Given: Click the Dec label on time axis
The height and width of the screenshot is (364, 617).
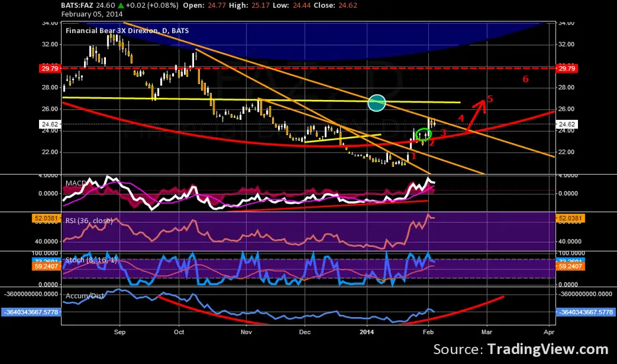Looking at the screenshot, I should [x=305, y=332].
